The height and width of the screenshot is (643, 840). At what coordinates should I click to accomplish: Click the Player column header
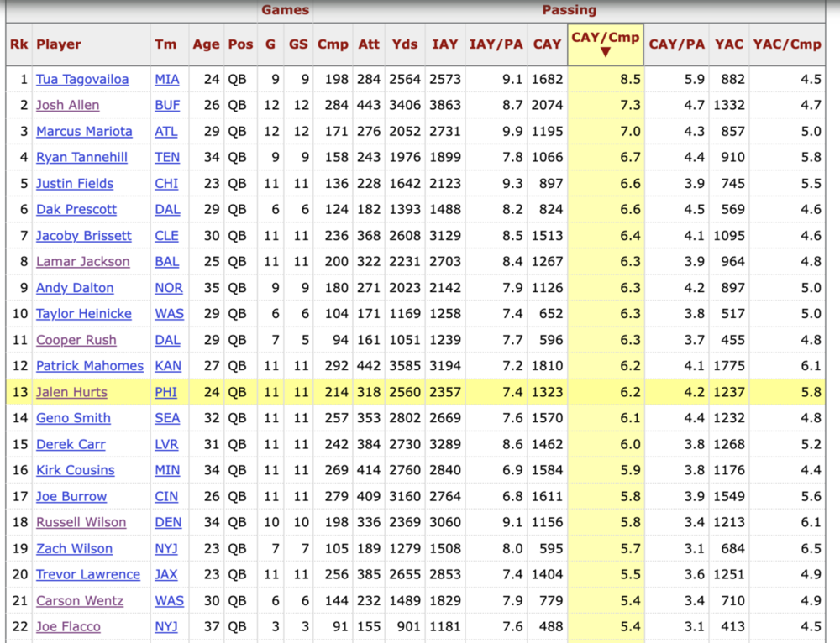[59, 44]
